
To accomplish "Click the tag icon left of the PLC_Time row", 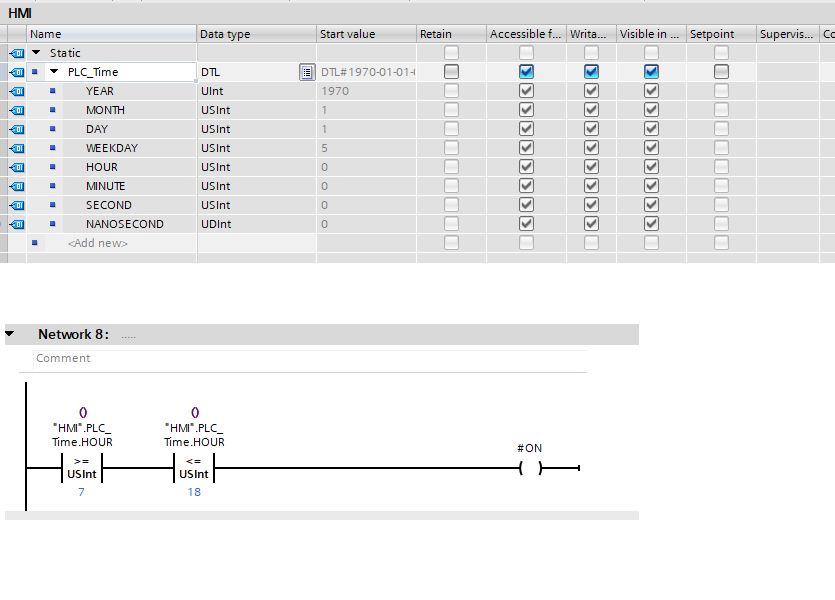I will point(17,72).
